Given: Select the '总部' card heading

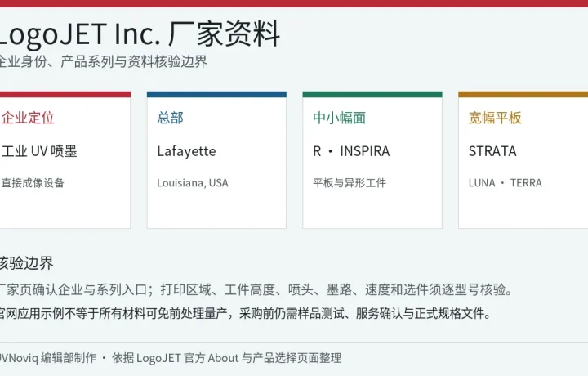Looking at the screenshot, I should click(170, 118).
